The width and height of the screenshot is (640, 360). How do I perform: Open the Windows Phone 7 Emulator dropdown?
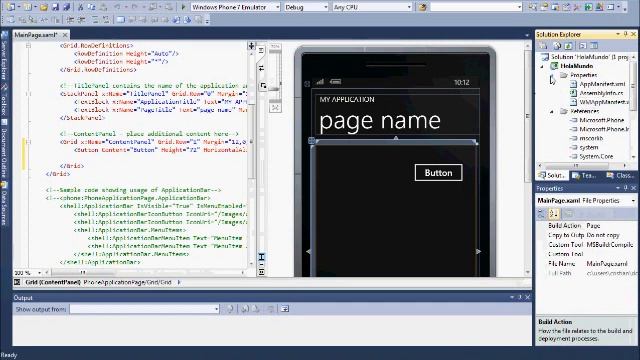tap(278, 7)
